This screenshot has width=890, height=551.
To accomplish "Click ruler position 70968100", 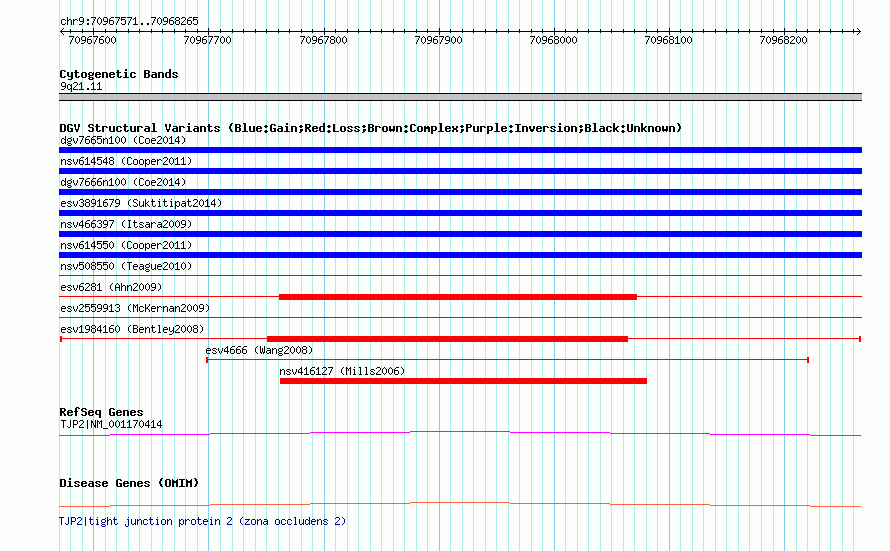I will point(669,40).
